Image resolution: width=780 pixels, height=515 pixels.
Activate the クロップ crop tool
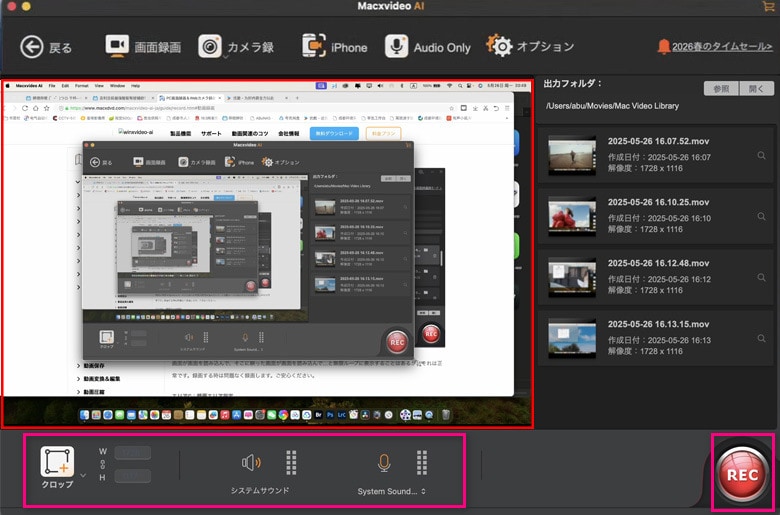pyautogui.click(x=57, y=467)
